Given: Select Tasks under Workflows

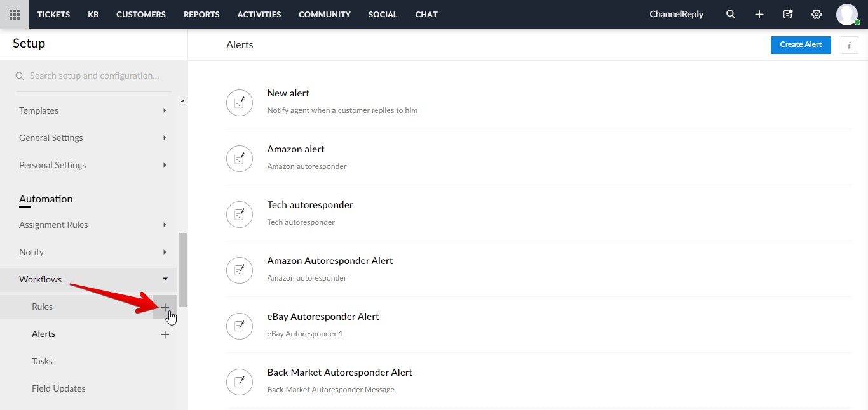Looking at the screenshot, I should tap(42, 362).
